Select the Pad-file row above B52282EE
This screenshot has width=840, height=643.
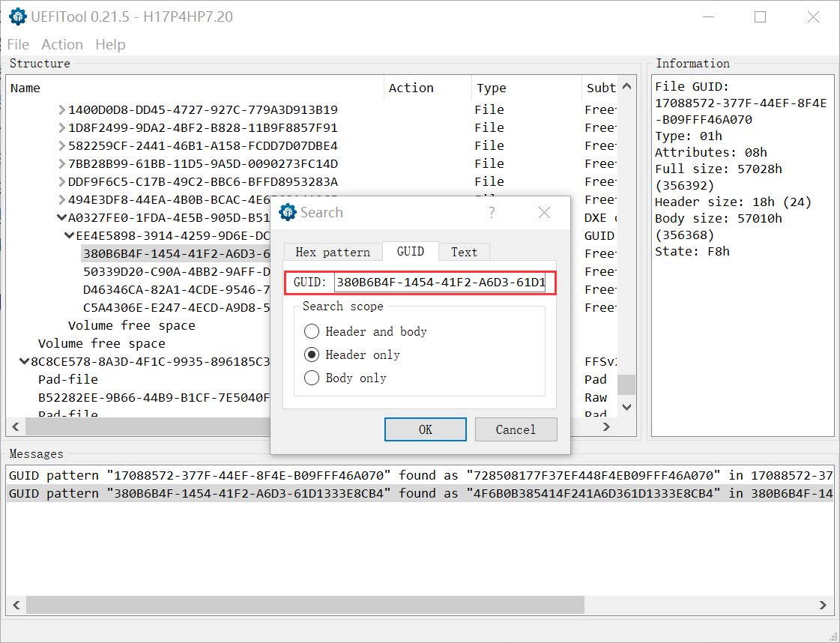click(68, 379)
